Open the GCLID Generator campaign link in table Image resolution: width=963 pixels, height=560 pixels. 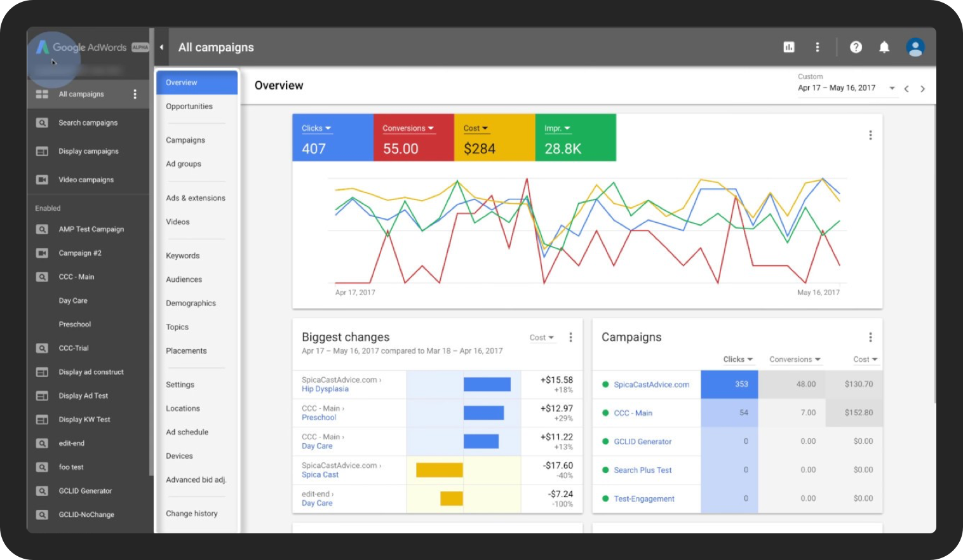643,442
